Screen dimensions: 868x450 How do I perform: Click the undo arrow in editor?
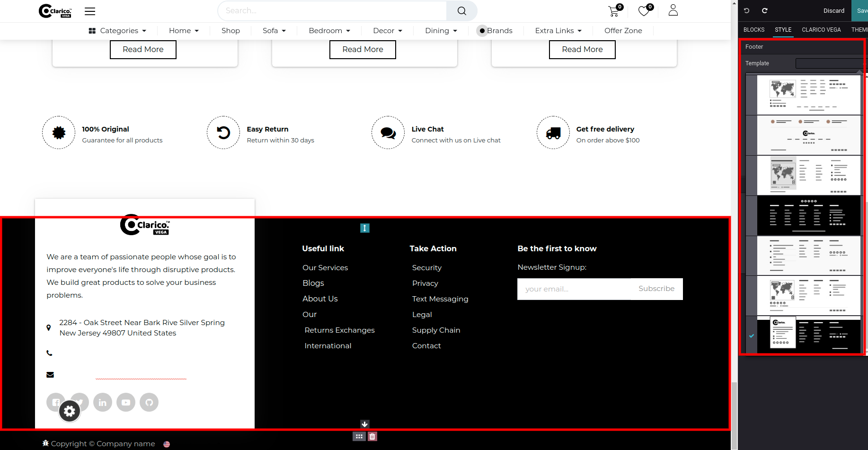(747, 10)
